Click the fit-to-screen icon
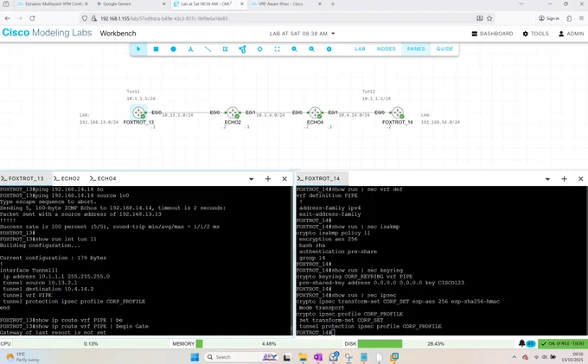Screen dimensions: 588x364 click(x=277, y=49)
